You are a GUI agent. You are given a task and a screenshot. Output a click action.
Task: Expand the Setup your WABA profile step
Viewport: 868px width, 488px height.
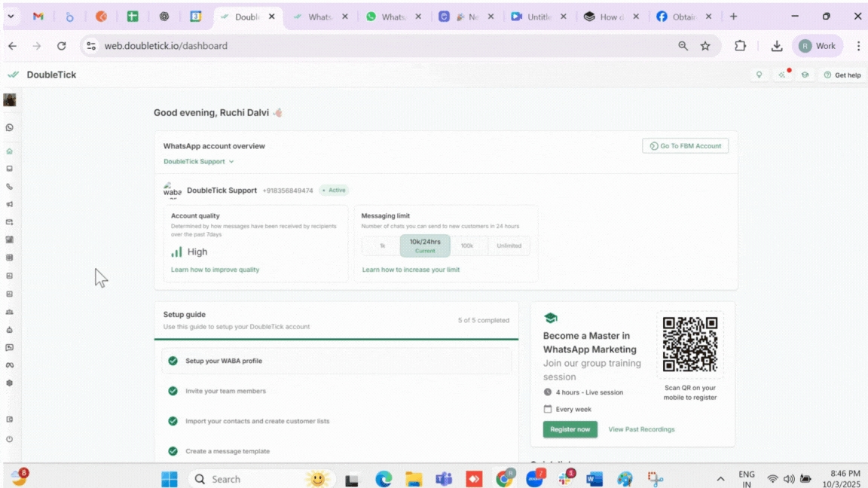click(x=336, y=361)
